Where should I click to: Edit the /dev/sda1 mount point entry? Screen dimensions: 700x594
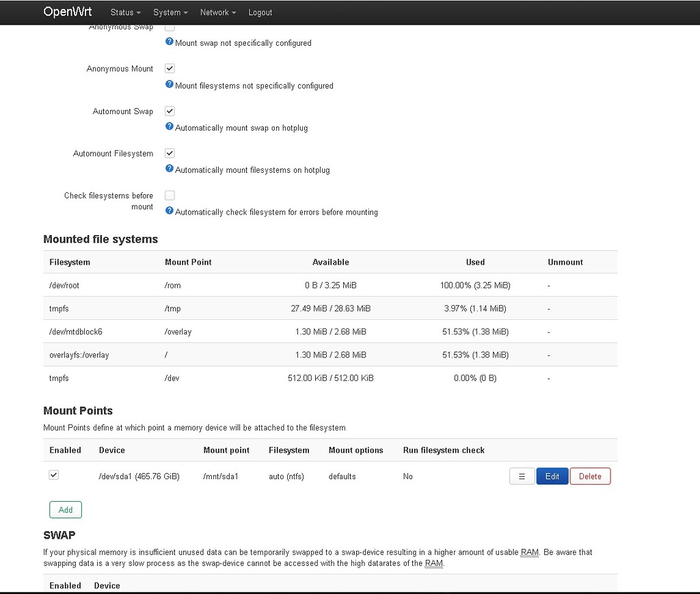click(x=552, y=476)
